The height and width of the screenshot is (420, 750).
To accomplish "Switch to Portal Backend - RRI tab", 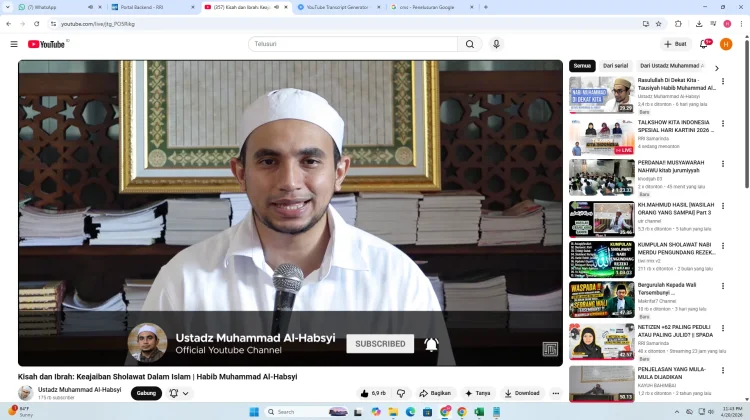I will tap(152, 7).
